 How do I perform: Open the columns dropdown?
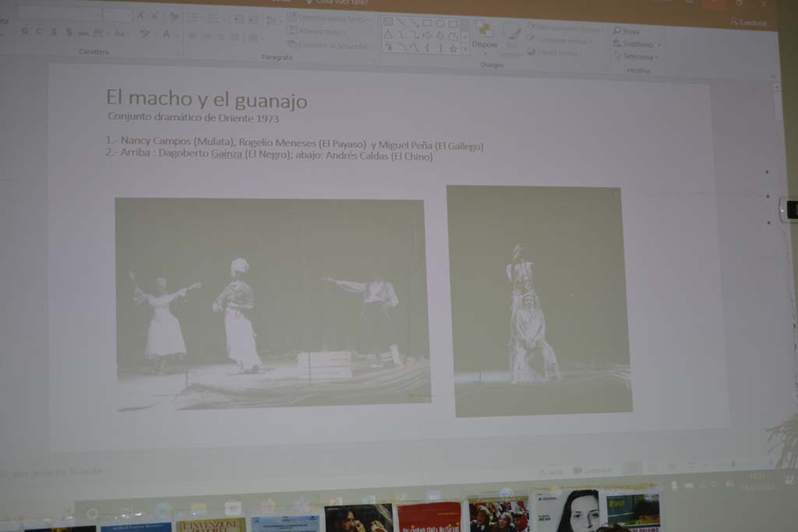coord(254,38)
